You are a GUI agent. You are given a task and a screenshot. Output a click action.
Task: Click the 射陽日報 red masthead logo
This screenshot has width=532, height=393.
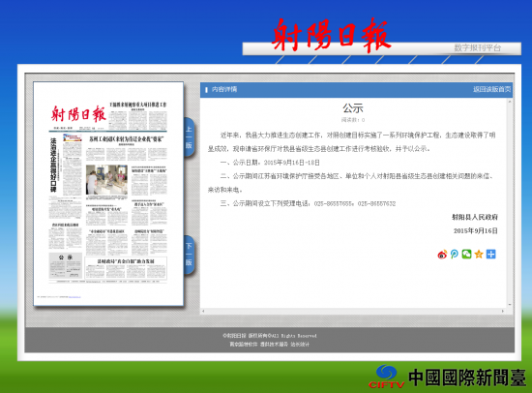tap(331, 35)
